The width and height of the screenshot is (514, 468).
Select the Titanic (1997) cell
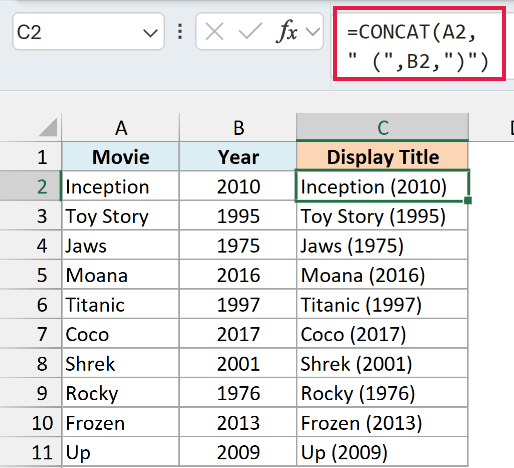382,304
